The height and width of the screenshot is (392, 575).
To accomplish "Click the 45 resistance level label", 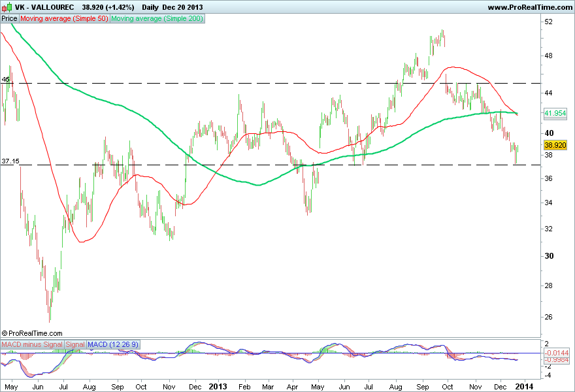I will coord(5,79).
